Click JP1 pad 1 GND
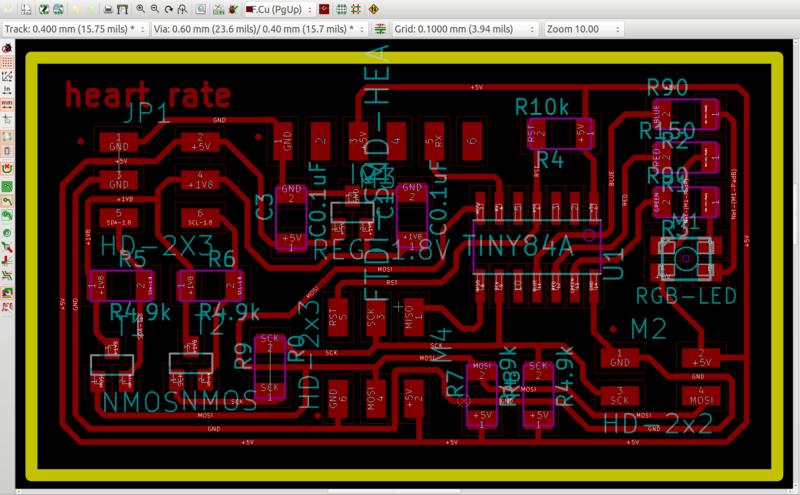This screenshot has width=800, height=495. point(118,142)
